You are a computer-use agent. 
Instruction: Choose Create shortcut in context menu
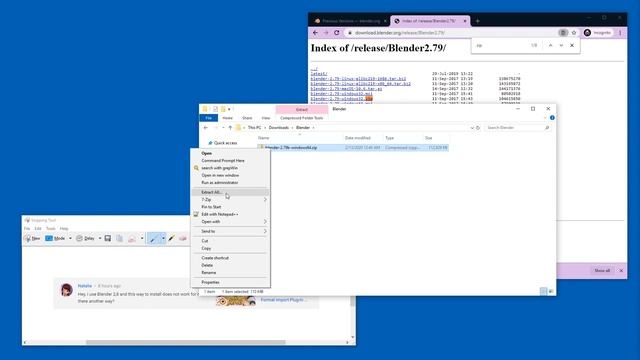click(x=215, y=258)
